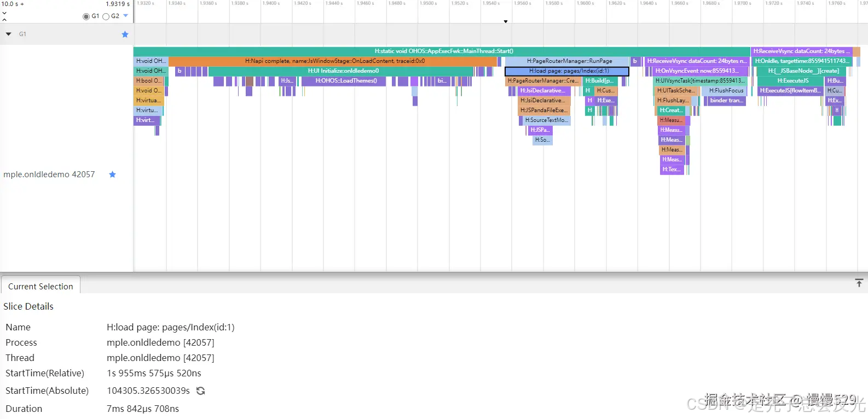
Task: Click the Duration value 7ms 842μs 708ns
Action: tap(143, 409)
